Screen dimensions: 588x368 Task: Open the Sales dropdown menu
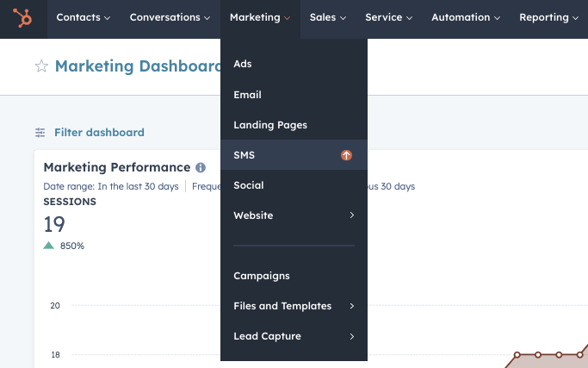point(328,17)
